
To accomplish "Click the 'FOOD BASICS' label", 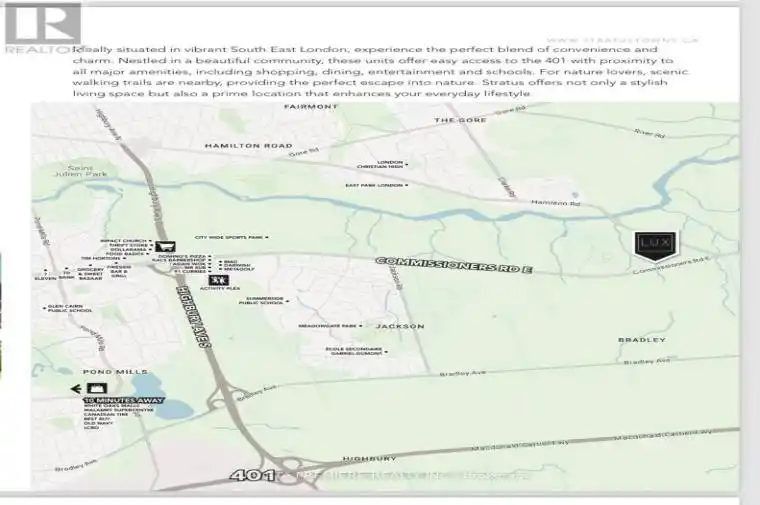I will 125,254.
